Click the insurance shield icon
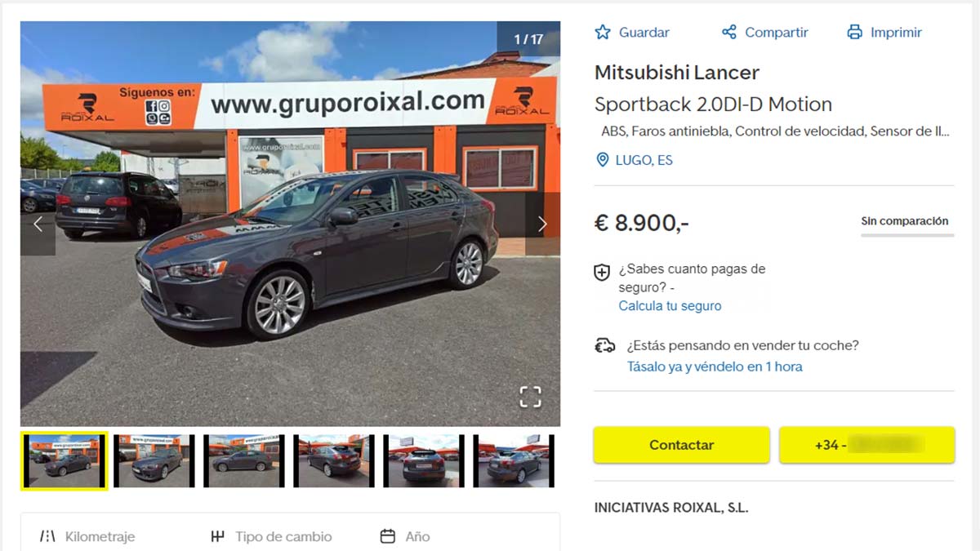 click(x=602, y=273)
